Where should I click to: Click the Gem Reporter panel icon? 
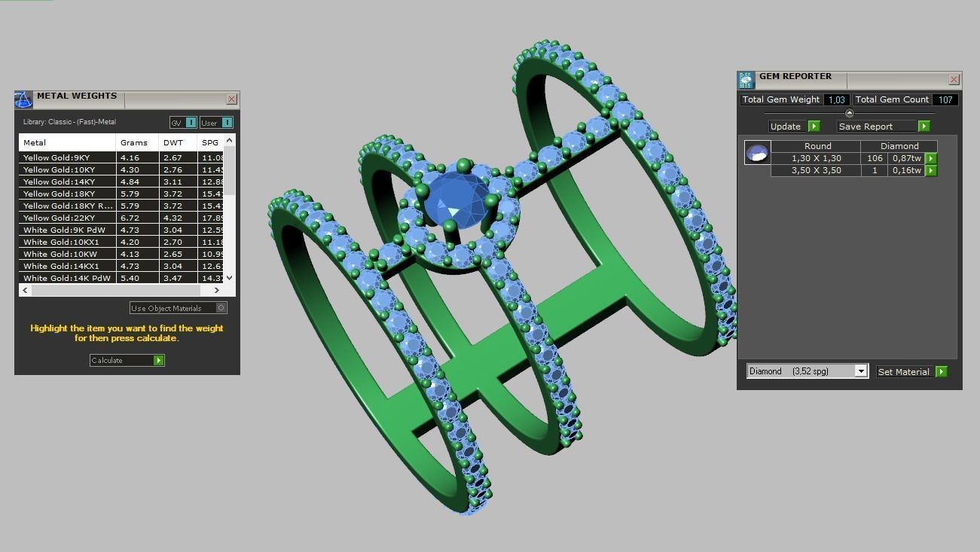pyautogui.click(x=746, y=80)
